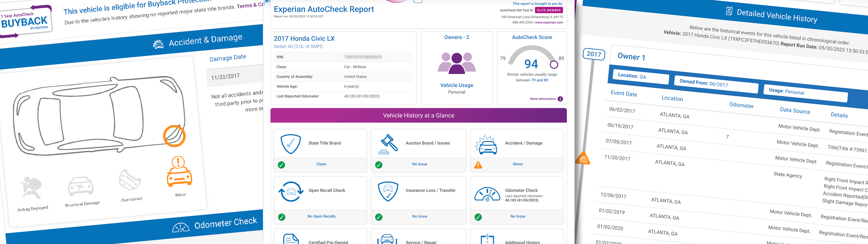Click the 2017 timeline year marker
This screenshot has height=244, width=868.
[x=594, y=54]
